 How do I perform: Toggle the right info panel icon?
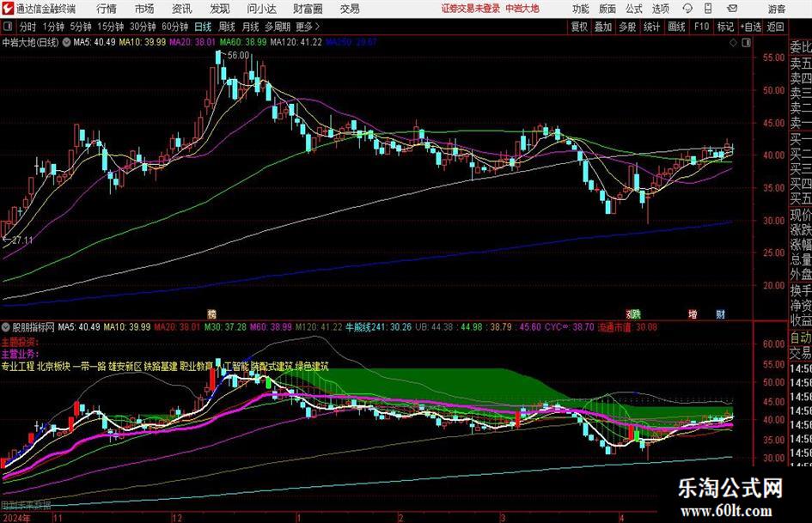coord(746,42)
